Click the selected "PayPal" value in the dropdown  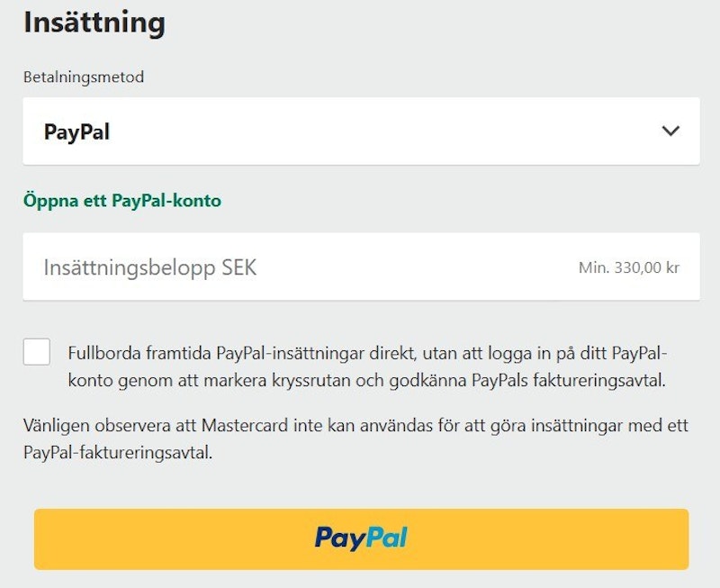tap(76, 131)
